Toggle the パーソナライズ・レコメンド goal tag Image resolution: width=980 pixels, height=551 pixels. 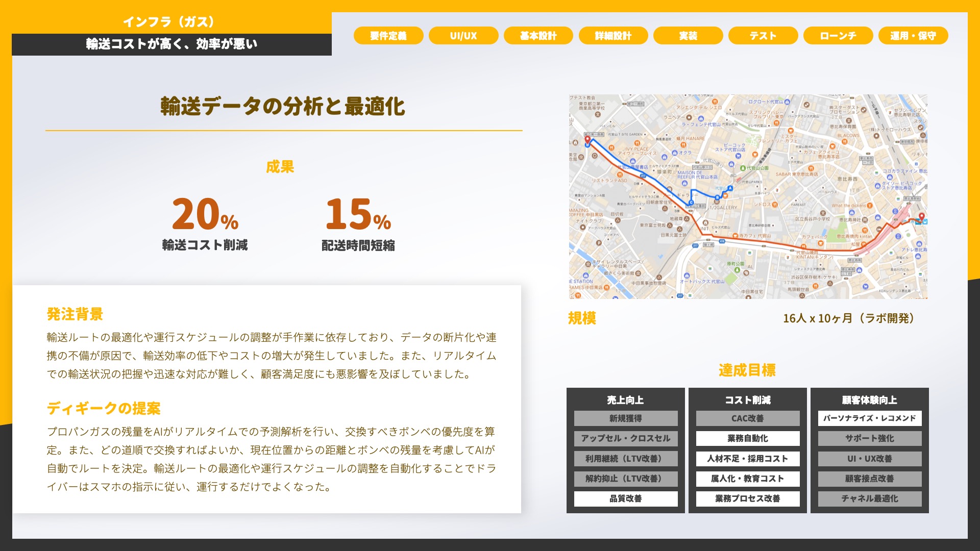[869, 418]
